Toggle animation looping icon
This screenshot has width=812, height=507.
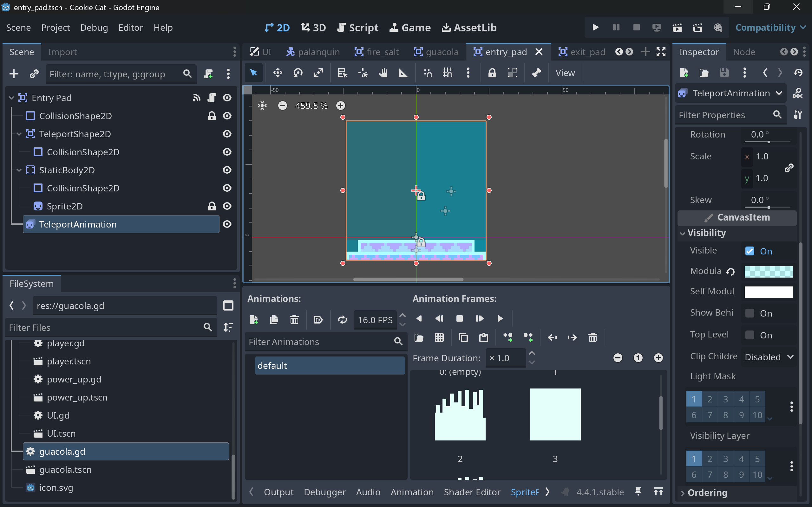[x=342, y=319]
